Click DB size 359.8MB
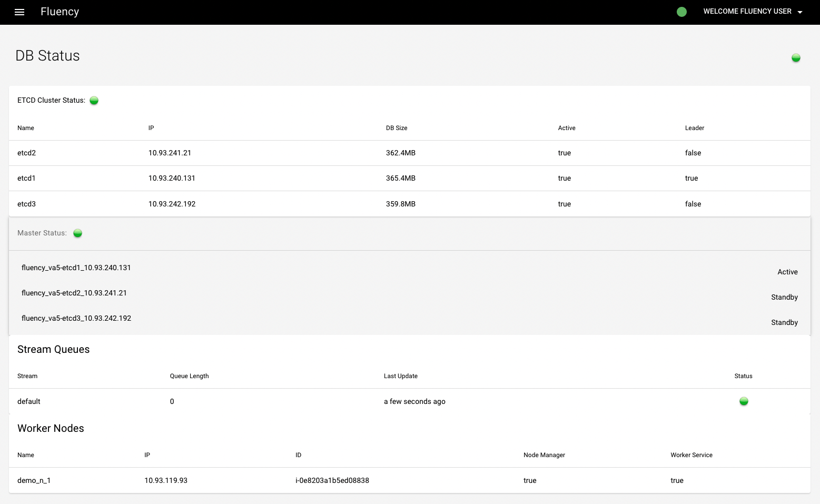This screenshot has width=820, height=504. pyautogui.click(x=401, y=204)
